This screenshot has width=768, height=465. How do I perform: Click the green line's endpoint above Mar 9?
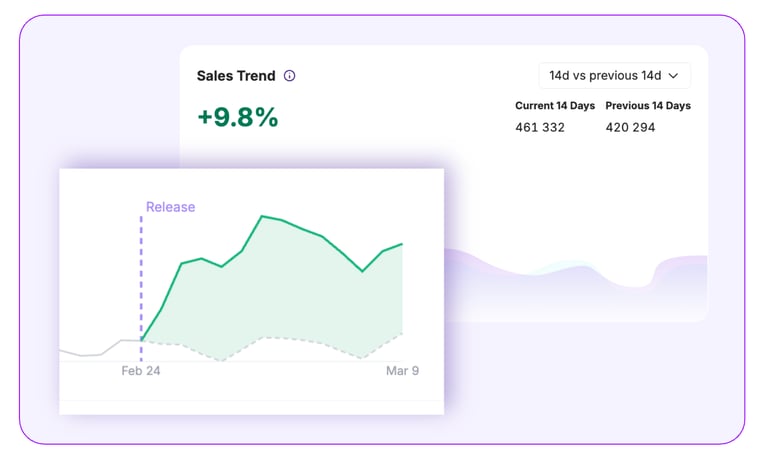tap(402, 243)
